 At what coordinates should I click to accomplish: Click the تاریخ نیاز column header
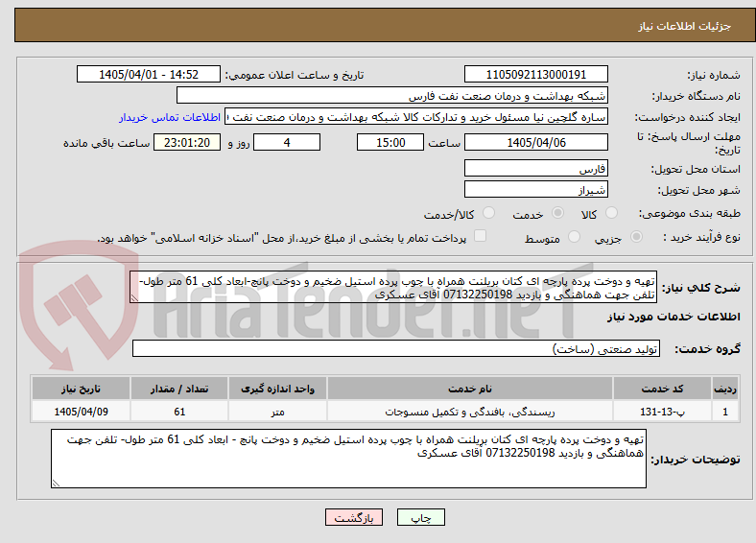[x=81, y=389]
